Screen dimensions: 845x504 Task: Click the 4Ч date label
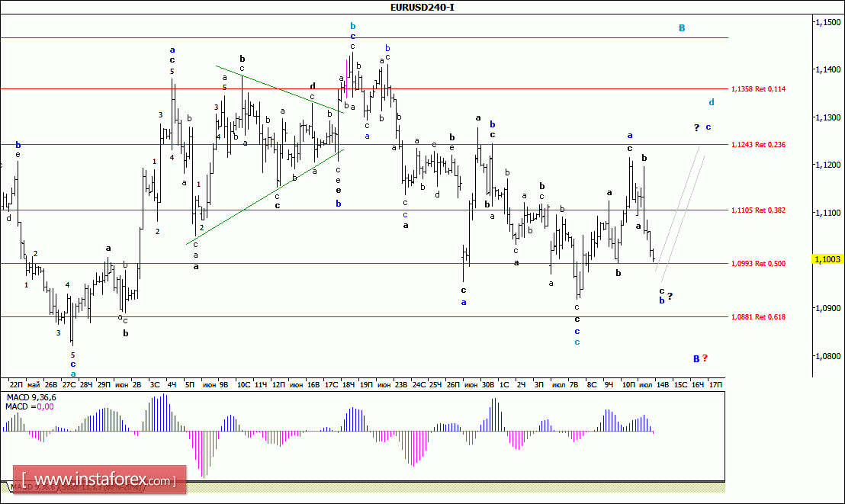172,384
